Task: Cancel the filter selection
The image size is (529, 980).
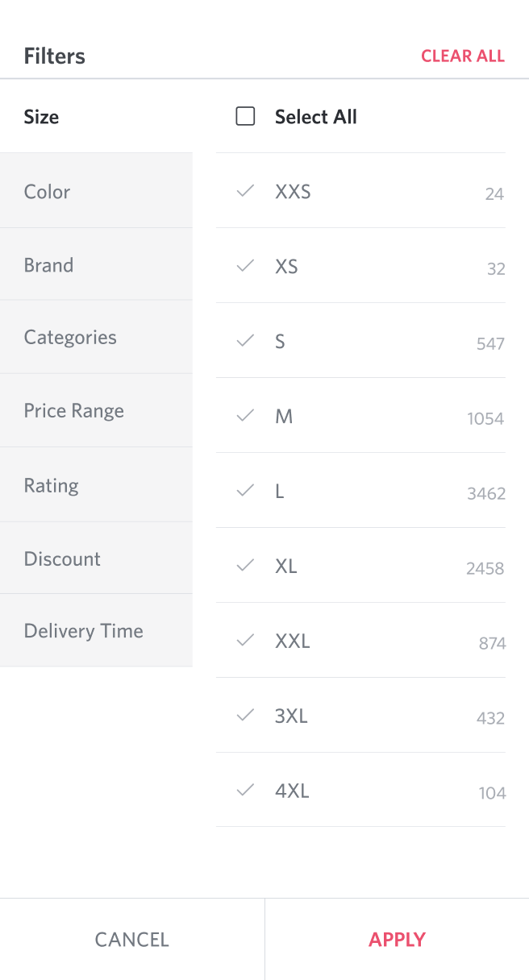Action: pos(131,939)
